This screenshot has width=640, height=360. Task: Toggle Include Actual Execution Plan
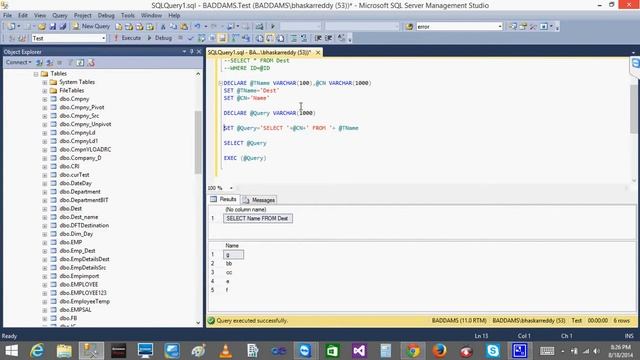(236, 38)
